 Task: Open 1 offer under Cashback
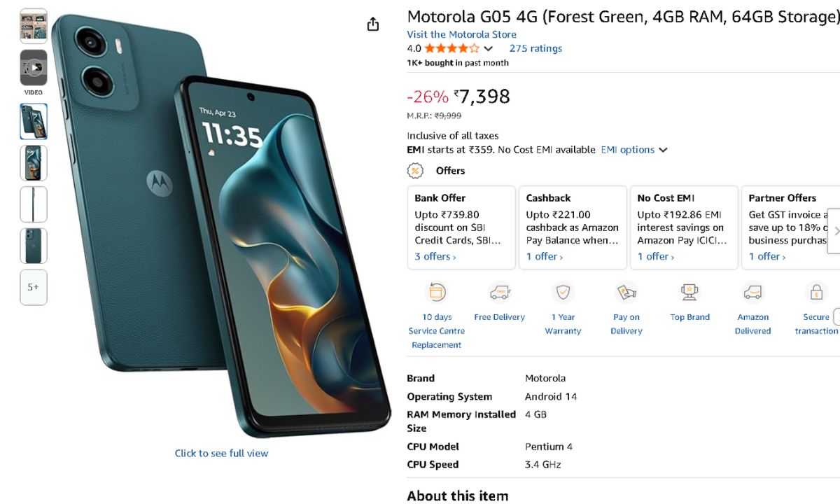(x=545, y=257)
